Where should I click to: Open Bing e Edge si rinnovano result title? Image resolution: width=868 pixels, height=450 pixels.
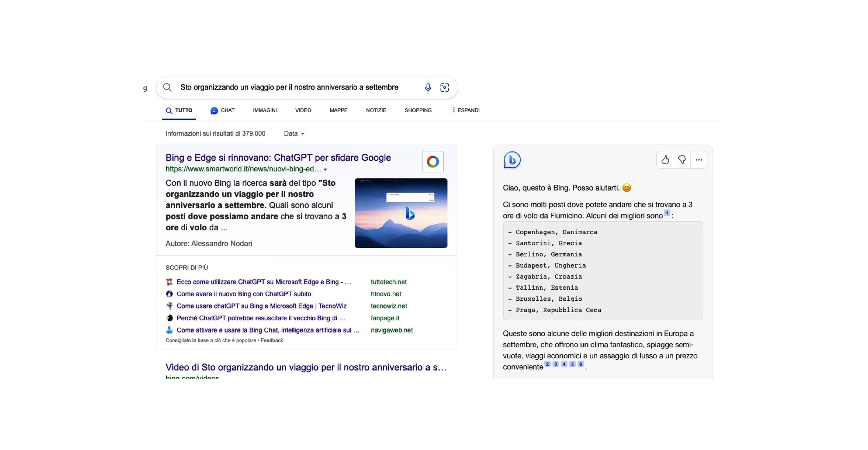pos(278,157)
